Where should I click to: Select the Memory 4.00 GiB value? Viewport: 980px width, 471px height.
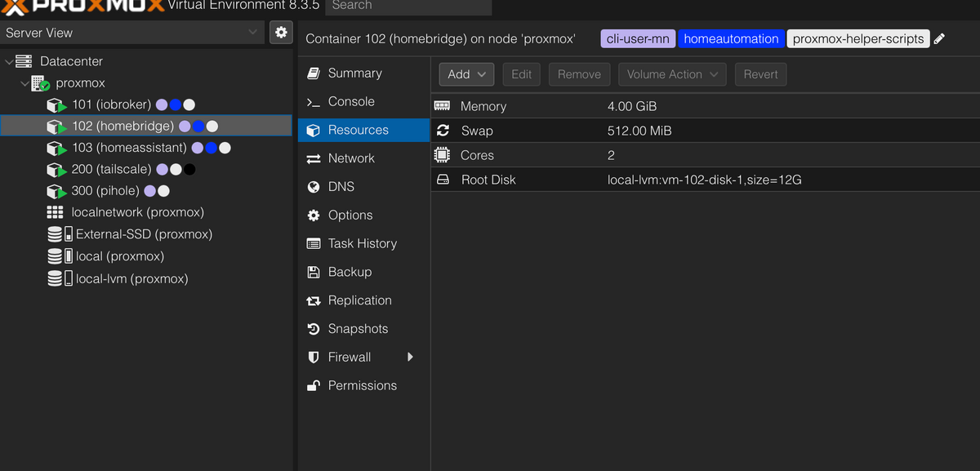pos(632,106)
